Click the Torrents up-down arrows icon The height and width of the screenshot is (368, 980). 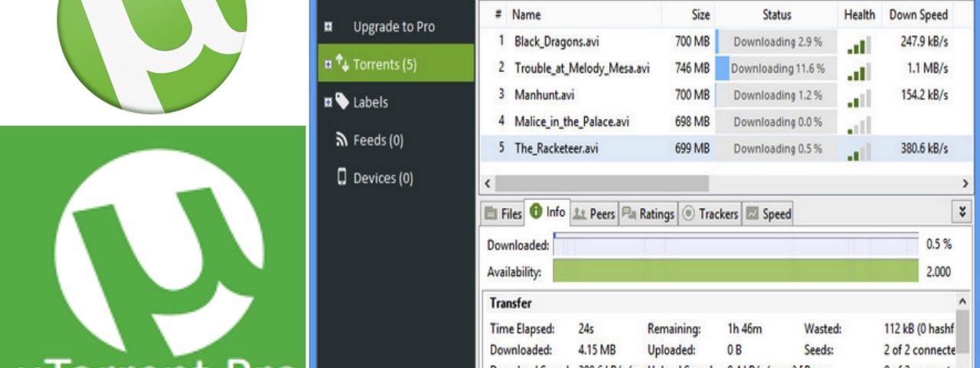tap(341, 64)
